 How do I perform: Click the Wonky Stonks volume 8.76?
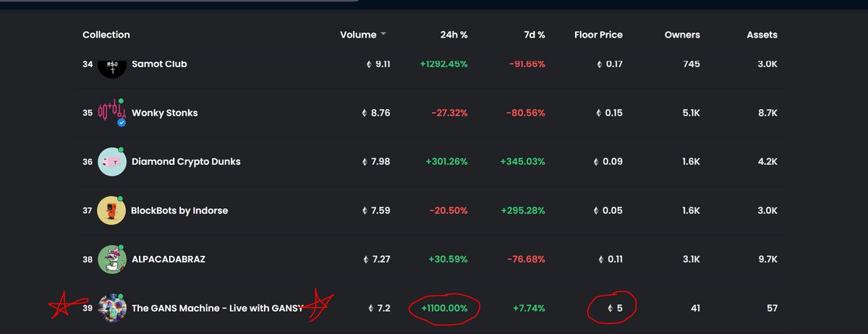coord(380,113)
